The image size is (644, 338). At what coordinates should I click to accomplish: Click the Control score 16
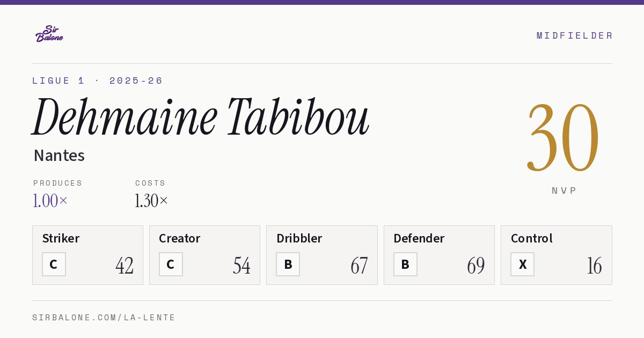[594, 266]
